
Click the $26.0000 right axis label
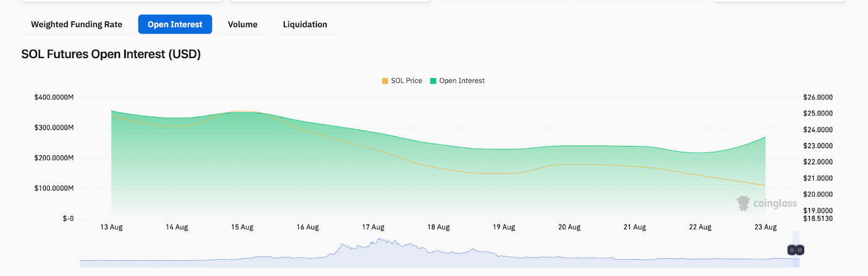click(818, 98)
